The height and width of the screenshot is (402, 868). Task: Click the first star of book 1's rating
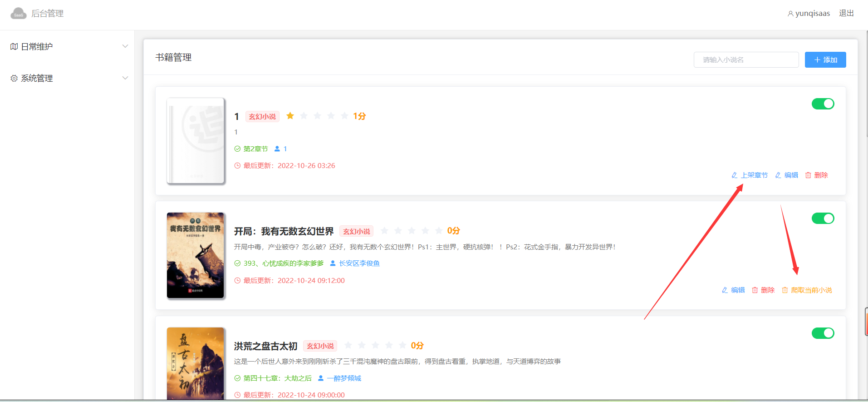pyautogui.click(x=290, y=116)
